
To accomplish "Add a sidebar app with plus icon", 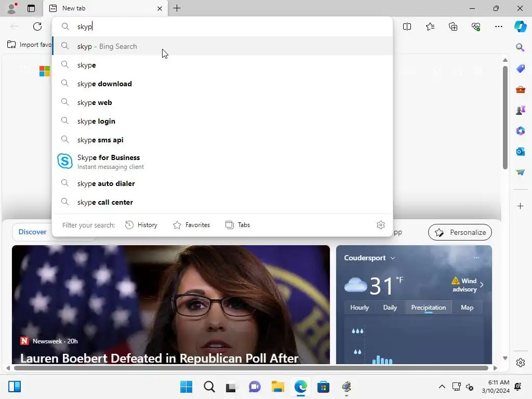I will pyautogui.click(x=520, y=206).
